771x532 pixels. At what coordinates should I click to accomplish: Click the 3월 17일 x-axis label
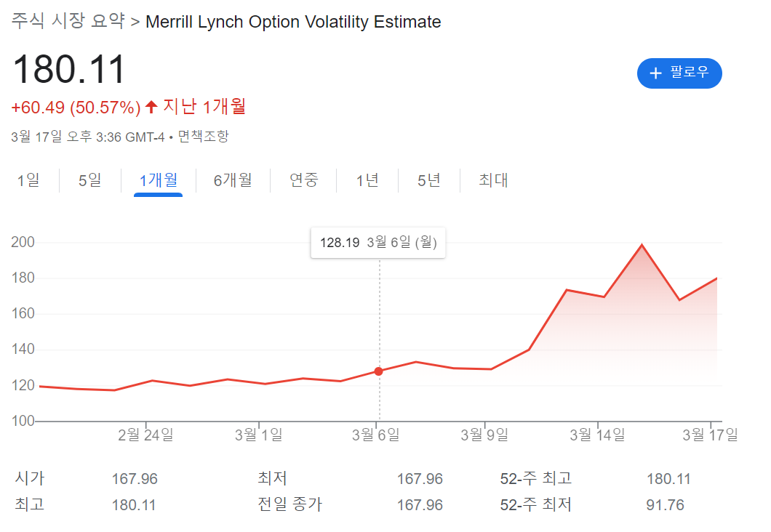click(710, 435)
